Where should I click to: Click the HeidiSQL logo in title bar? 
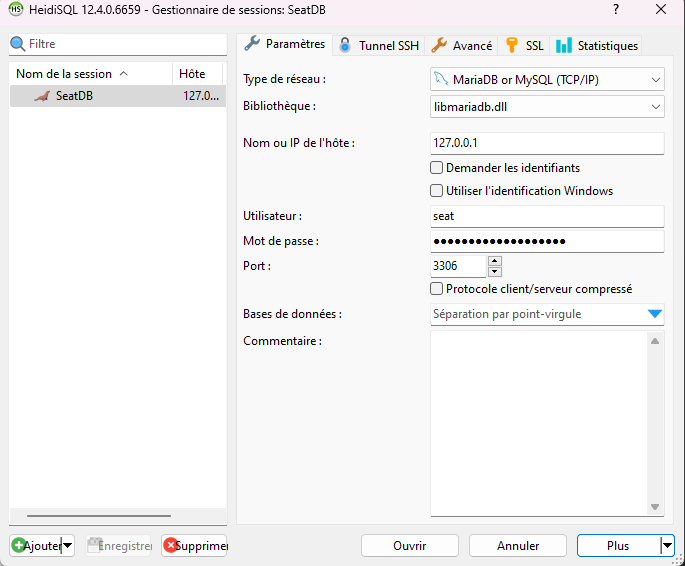[15, 9]
